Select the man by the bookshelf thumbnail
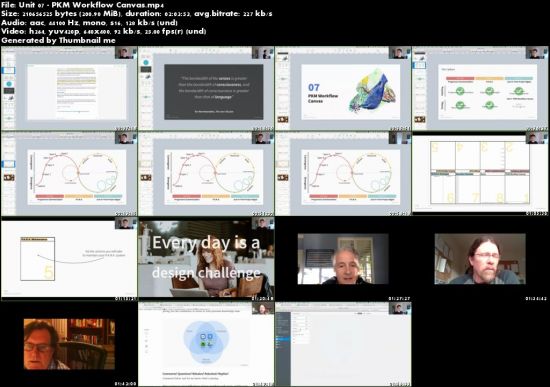The image size is (550, 387). tap(69, 344)
